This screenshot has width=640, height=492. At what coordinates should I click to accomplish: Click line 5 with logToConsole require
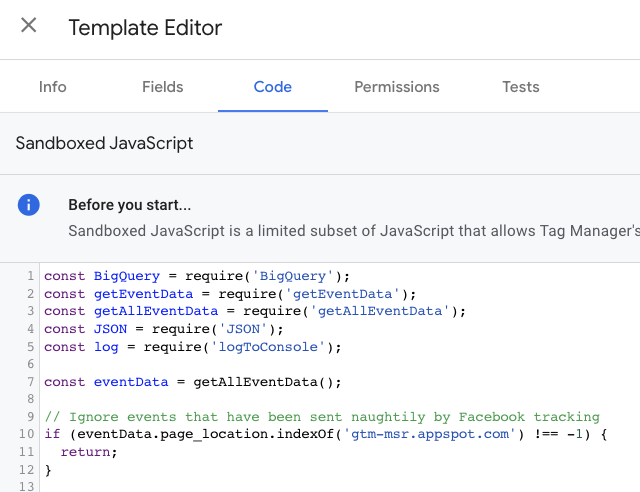[193, 347]
